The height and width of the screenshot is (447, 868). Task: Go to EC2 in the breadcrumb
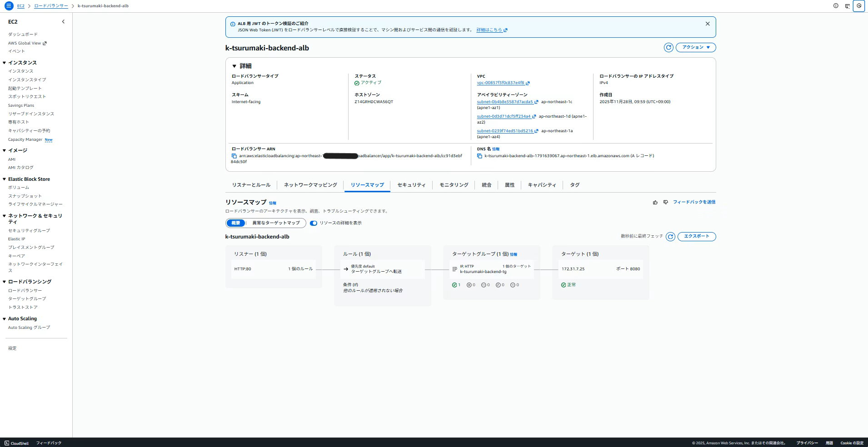click(x=21, y=6)
